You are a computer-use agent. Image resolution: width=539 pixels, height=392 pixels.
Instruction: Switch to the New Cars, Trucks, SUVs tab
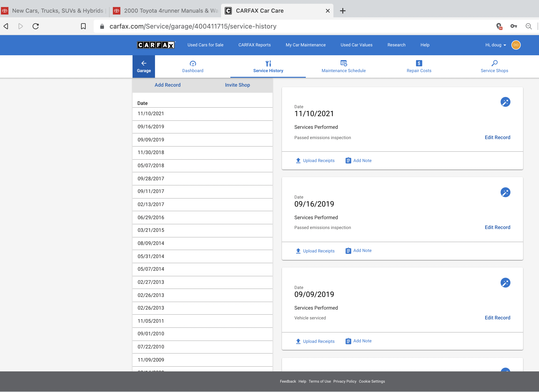click(54, 11)
